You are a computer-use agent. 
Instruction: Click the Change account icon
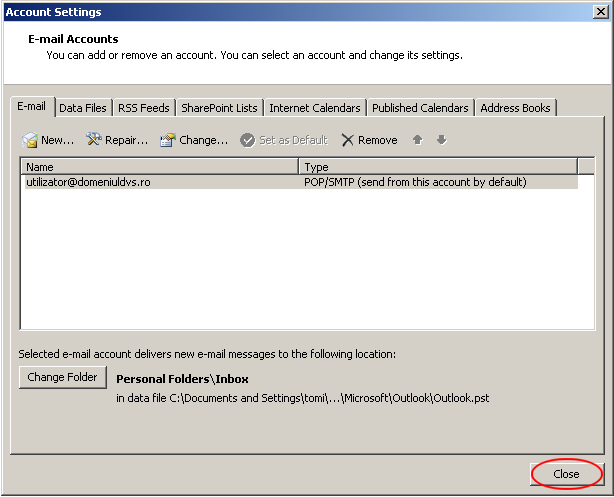168,140
